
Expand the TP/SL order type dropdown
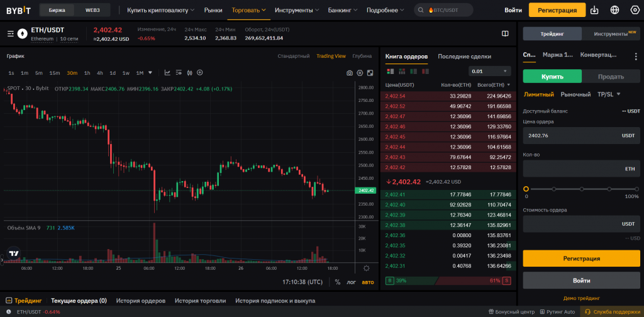[609, 94]
